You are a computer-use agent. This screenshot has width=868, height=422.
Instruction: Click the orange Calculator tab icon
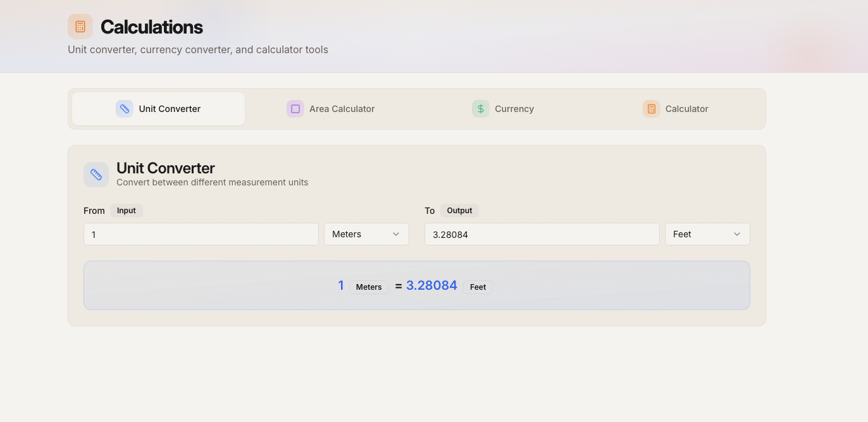tap(652, 109)
